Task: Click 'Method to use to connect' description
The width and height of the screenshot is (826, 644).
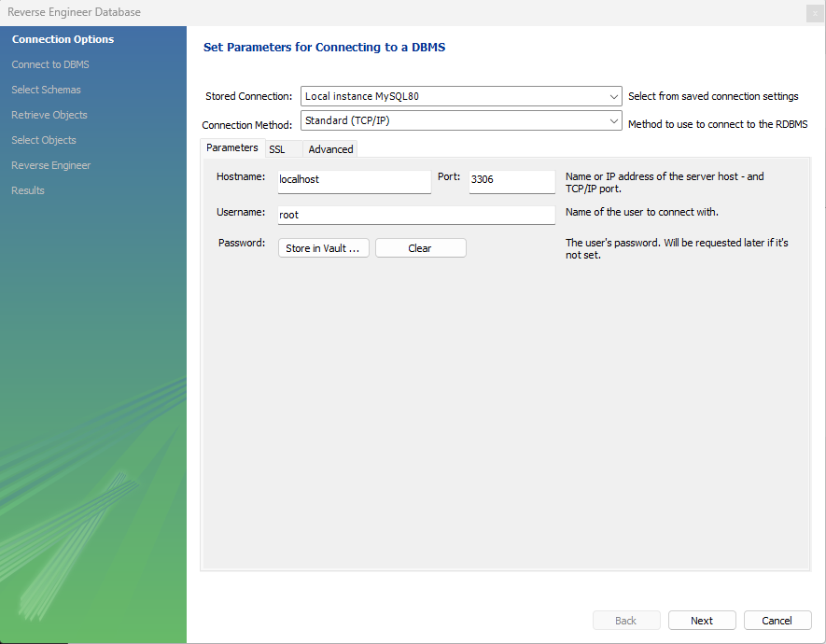Action: (x=718, y=124)
